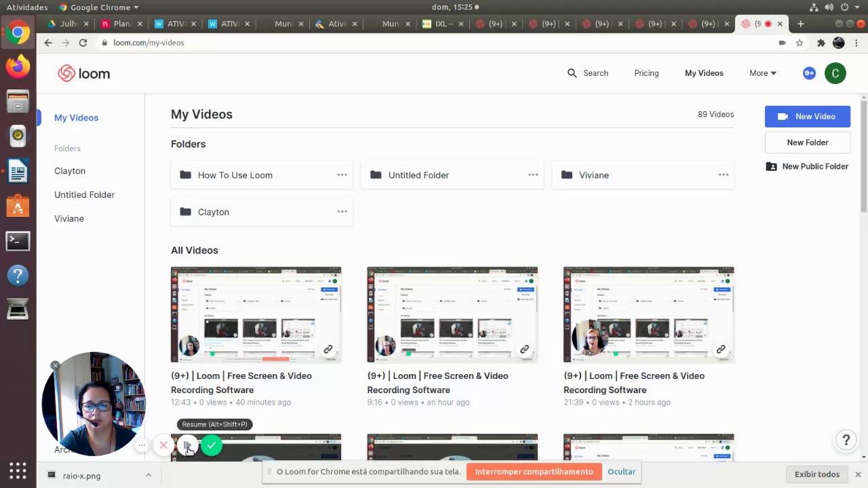Play the 9:16 video thumbnail
The image size is (868, 488).
pyautogui.click(x=452, y=315)
